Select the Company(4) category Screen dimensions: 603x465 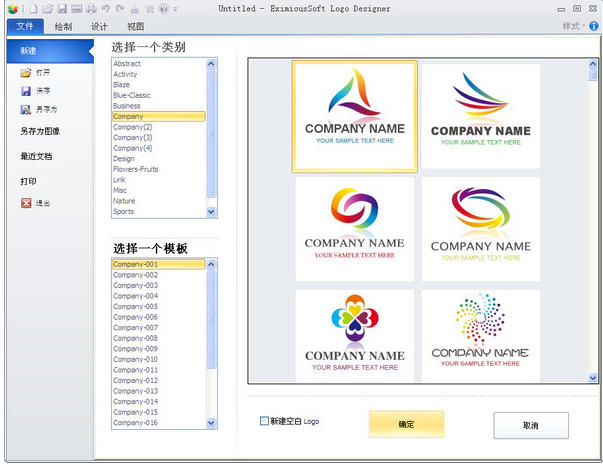point(159,148)
